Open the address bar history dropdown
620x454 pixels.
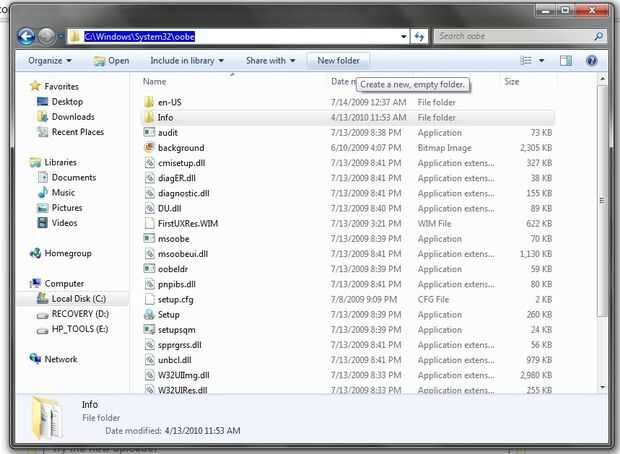[403, 37]
